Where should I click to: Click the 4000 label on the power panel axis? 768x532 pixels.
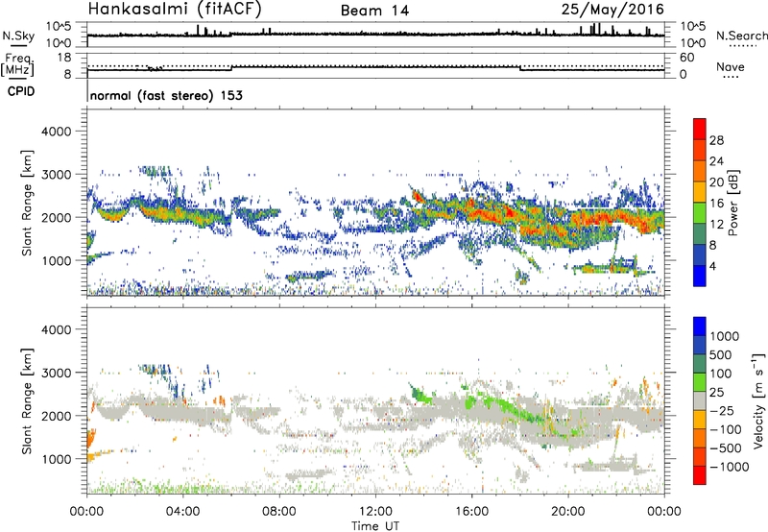click(x=56, y=132)
